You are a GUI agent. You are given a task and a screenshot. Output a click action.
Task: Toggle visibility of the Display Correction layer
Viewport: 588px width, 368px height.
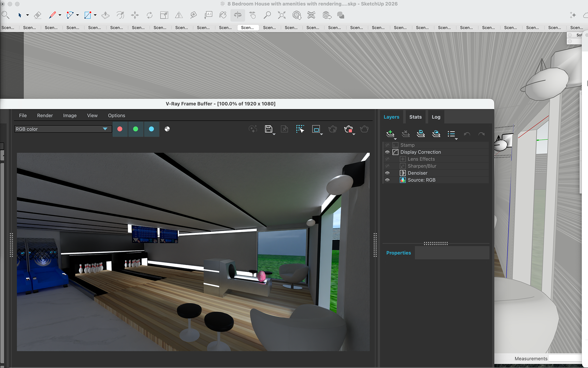click(x=387, y=152)
